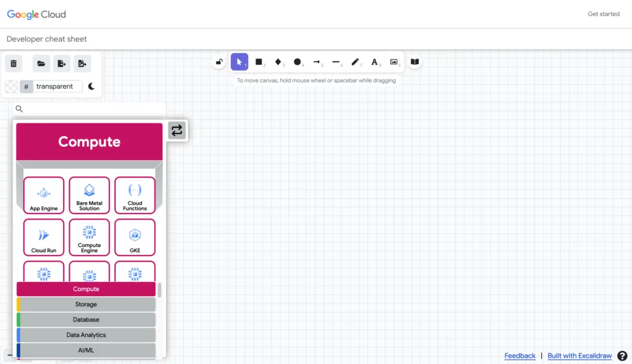Select the Line tool
The image size is (632, 364).
point(336,62)
